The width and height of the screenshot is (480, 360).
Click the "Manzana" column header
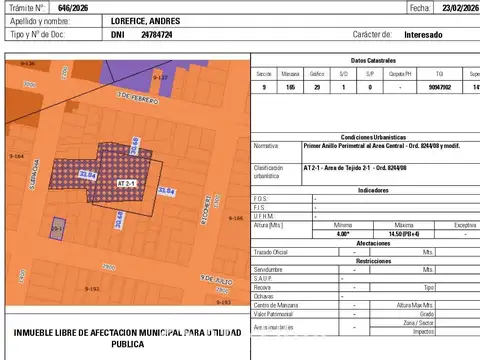290,74
